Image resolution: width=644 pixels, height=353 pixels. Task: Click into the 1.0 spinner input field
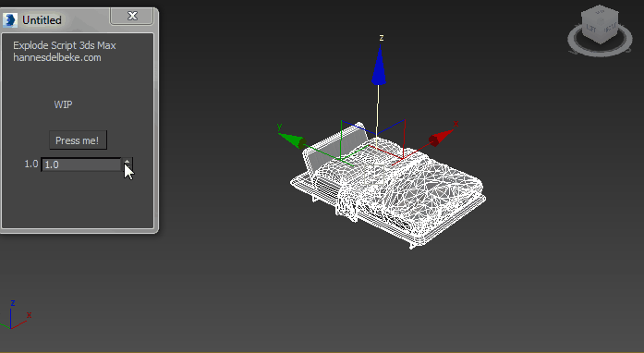81,164
